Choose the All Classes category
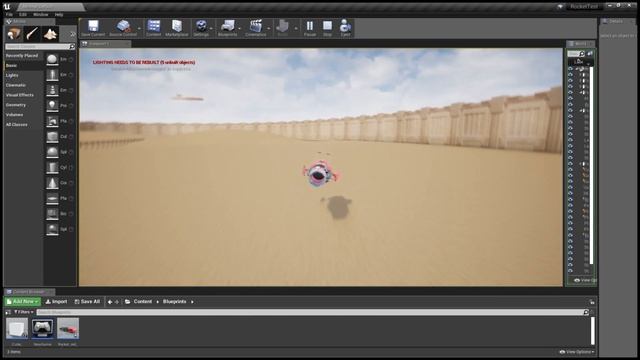 pyautogui.click(x=16, y=125)
